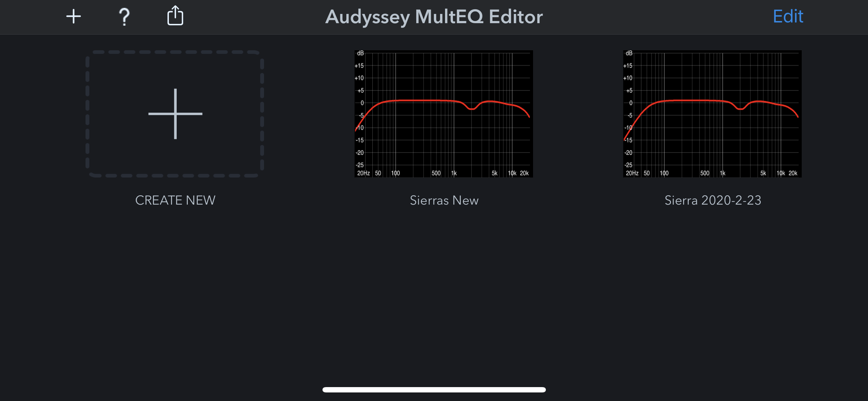Tap the home indicator bar at bottom
The width and height of the screenshot is (868, 401).
pyautogui.click(x=434, y=390)
